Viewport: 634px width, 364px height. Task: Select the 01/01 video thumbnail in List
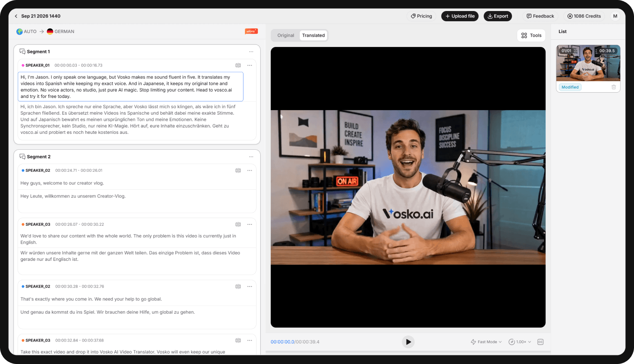[x=588, y=63]
